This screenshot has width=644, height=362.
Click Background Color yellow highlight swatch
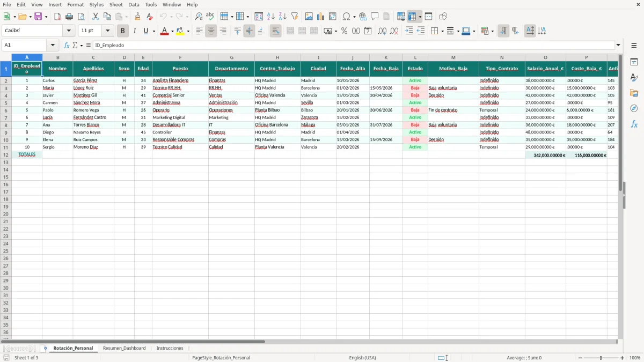[x=180, y=31]
